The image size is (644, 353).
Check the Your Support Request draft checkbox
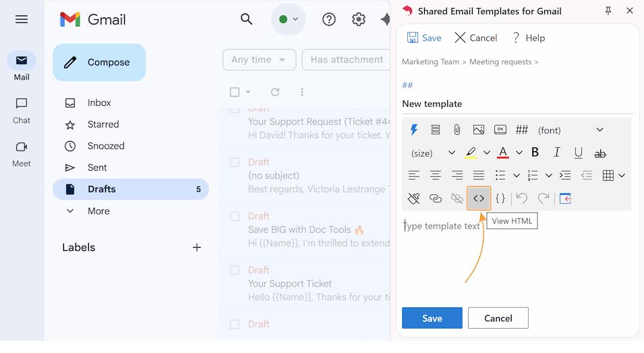pos(235,110)
